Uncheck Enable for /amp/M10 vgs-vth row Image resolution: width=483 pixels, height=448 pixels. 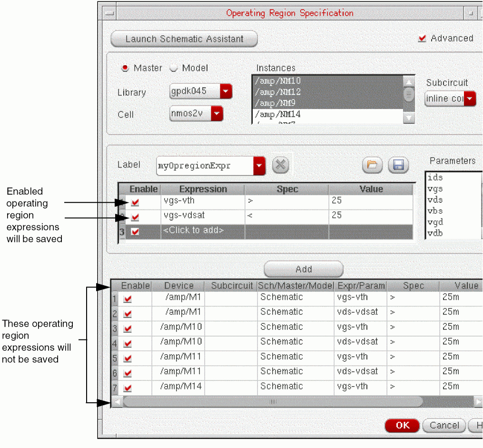(128, 329)
